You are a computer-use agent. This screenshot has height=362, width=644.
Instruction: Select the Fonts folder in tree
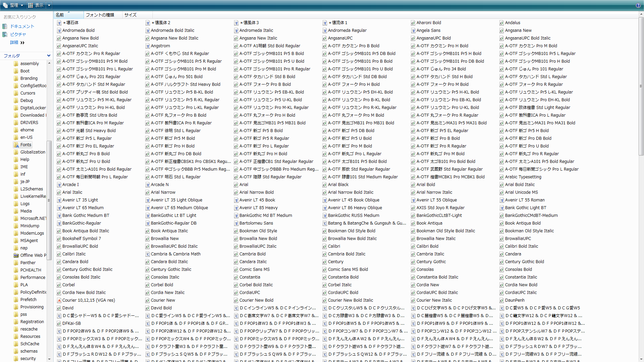25,145
